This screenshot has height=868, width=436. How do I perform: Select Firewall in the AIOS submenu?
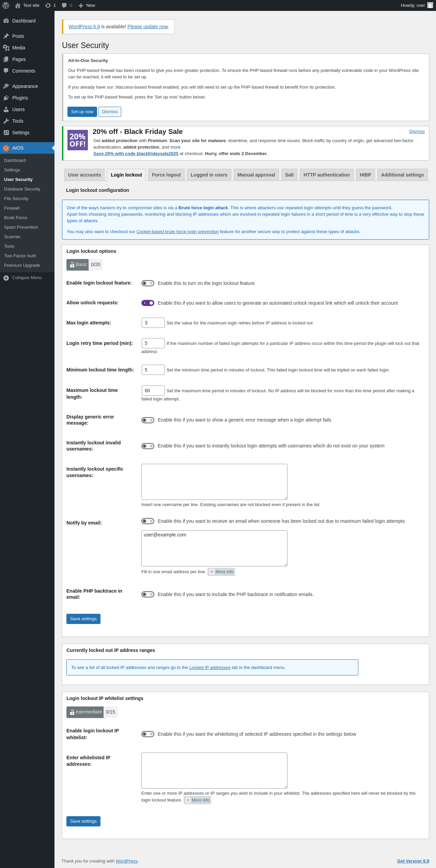pos(12,208)
